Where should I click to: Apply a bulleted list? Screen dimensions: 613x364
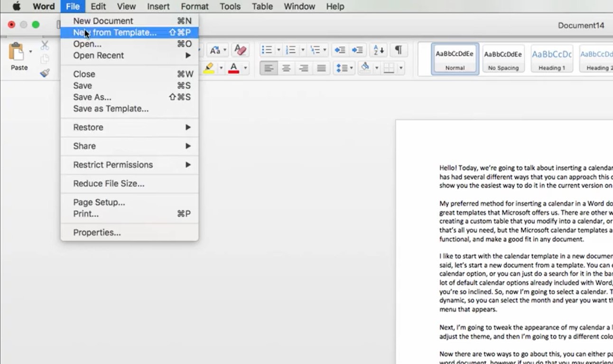[x=267, y=49]
